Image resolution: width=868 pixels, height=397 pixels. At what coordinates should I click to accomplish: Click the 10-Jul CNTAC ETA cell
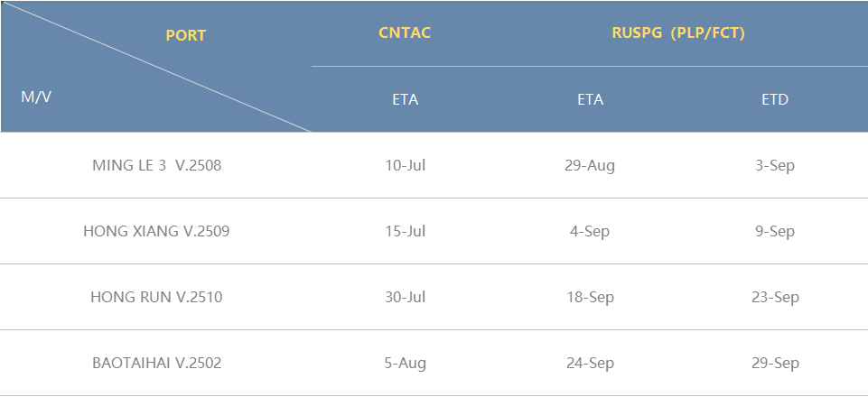click(406, 165)
